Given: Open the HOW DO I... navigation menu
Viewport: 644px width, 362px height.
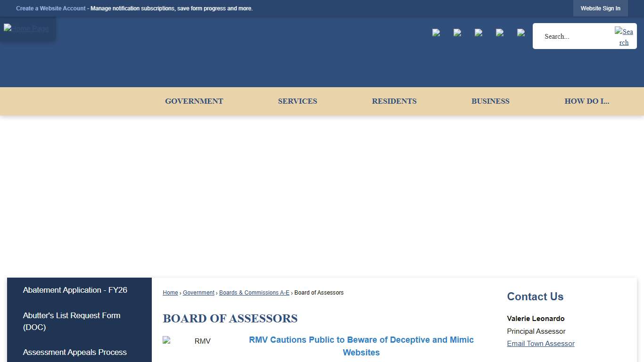Looking at the screenshot, I should pos(586,101).
